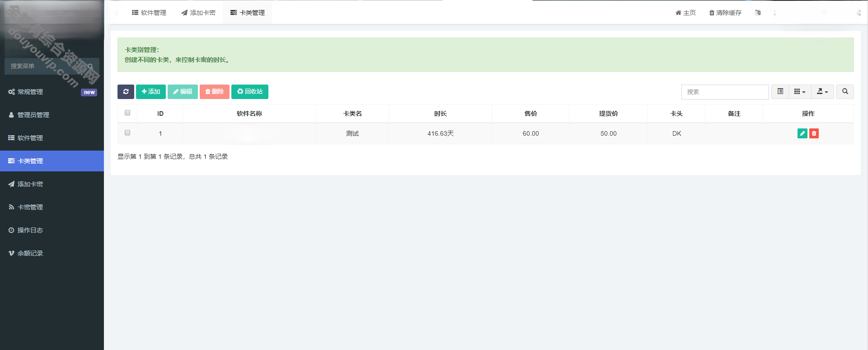
Task: Click 清除缓存 clear cache link
Action: [x=725, y=13]
